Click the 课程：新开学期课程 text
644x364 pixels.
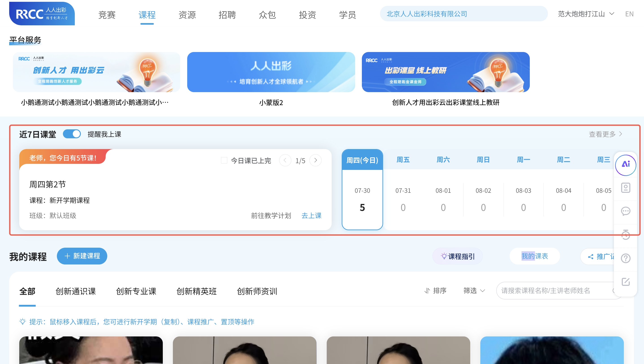tap(60, 200)
